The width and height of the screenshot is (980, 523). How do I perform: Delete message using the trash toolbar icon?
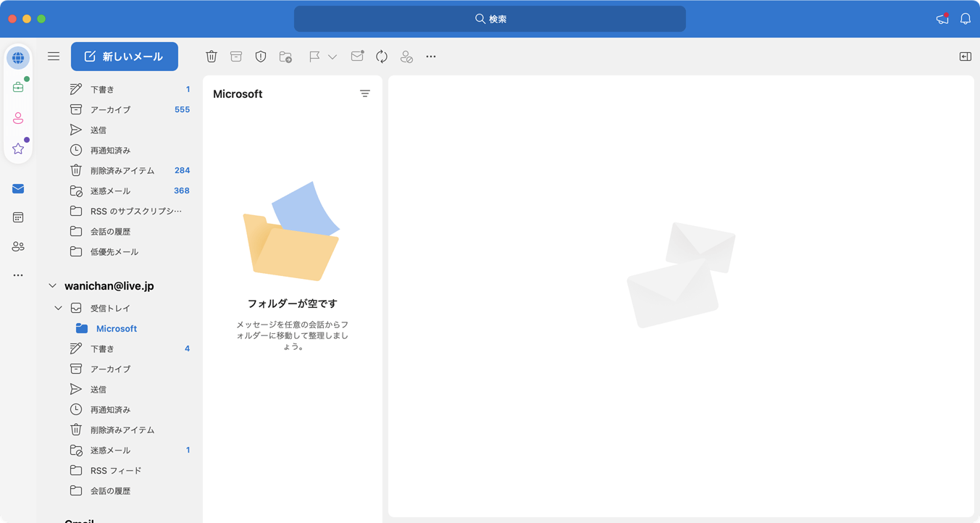tap(212, 57)
